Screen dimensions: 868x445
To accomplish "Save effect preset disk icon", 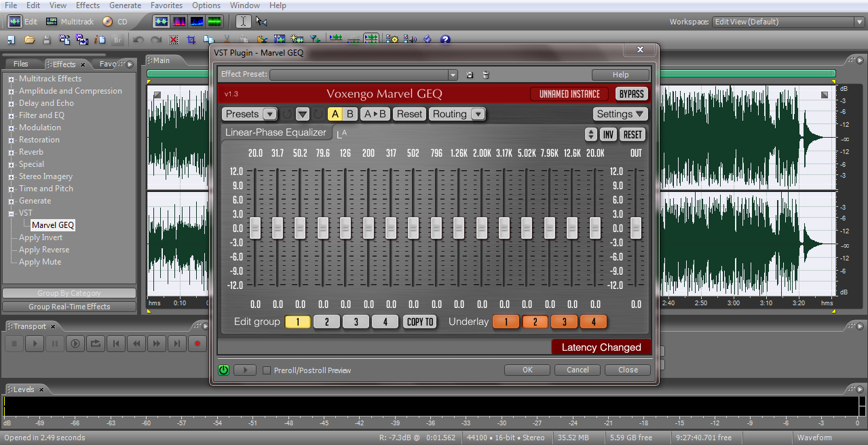I will pos(470,75).
